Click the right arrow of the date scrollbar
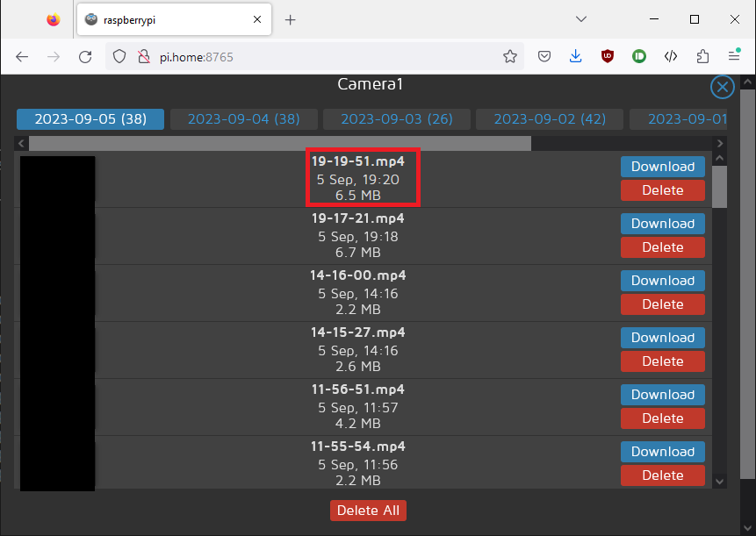The height and width of the screenshot is (536, 756). pos(719,142)
